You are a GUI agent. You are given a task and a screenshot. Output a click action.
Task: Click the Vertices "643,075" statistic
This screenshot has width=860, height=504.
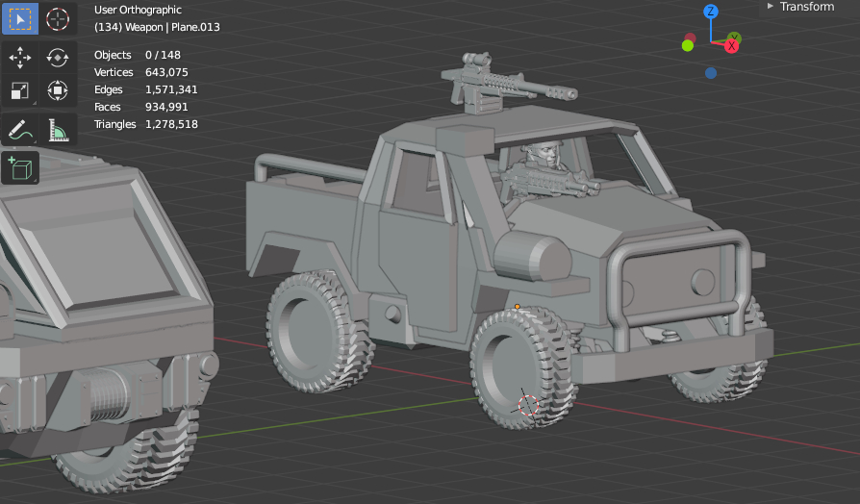[166, 72]
